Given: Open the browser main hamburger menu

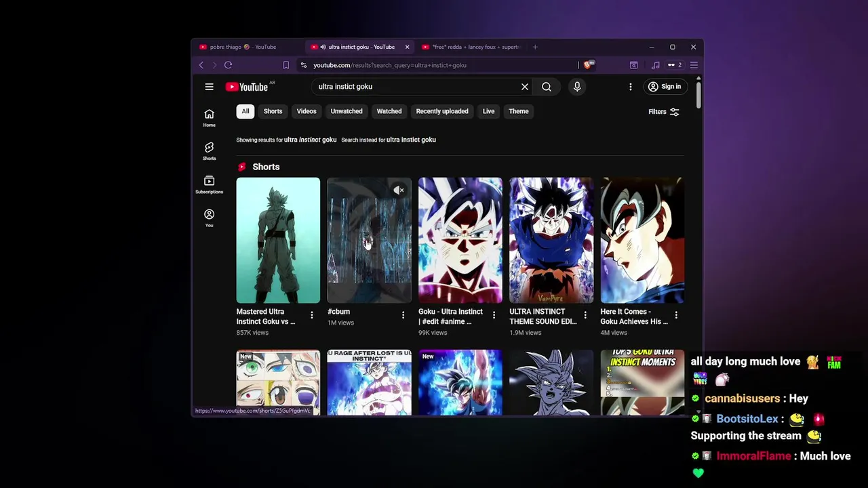Looking at the screenshot, I should [x=694, y=65].
